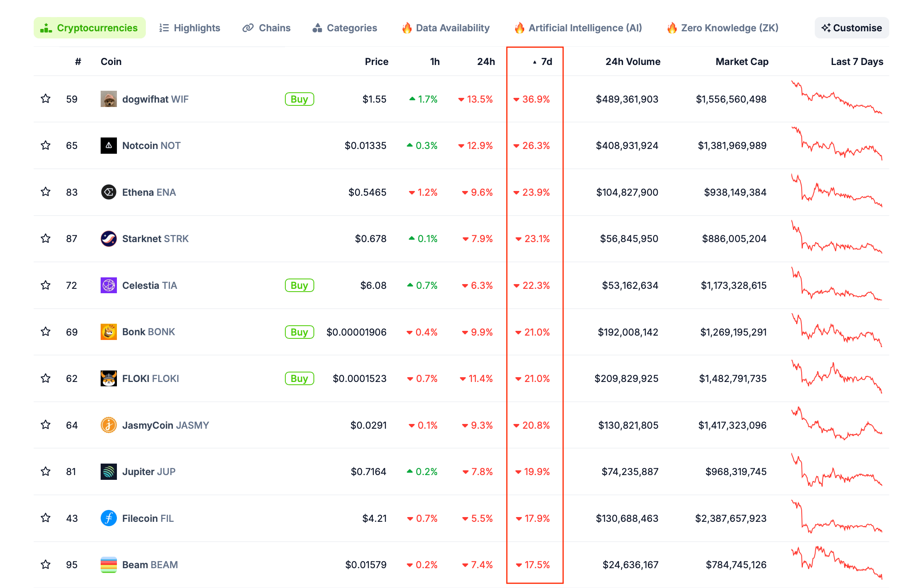Click Buy for Celestia TIA
This screenshot has width=917, height=588.
coord(300,285)
